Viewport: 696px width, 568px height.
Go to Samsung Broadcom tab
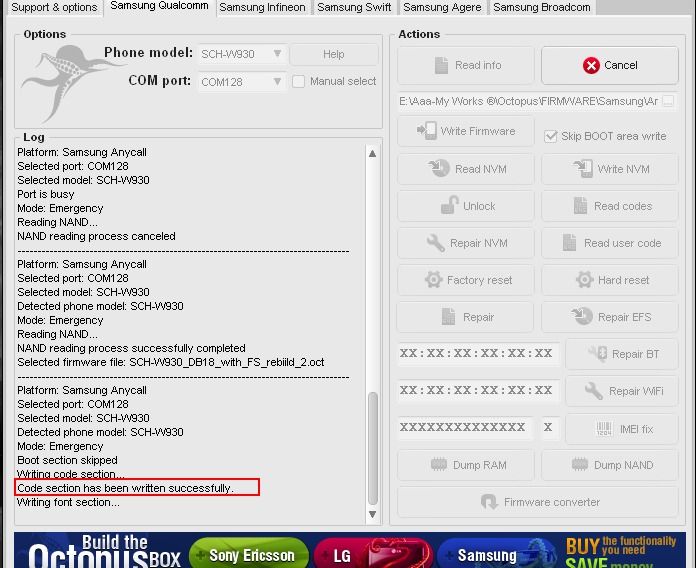(x=542, y=8)
